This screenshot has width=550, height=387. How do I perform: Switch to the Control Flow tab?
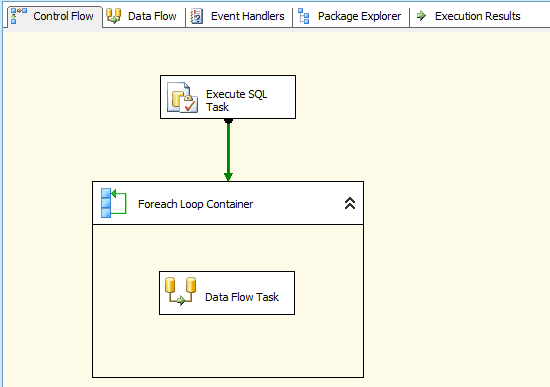coord(54,16)
